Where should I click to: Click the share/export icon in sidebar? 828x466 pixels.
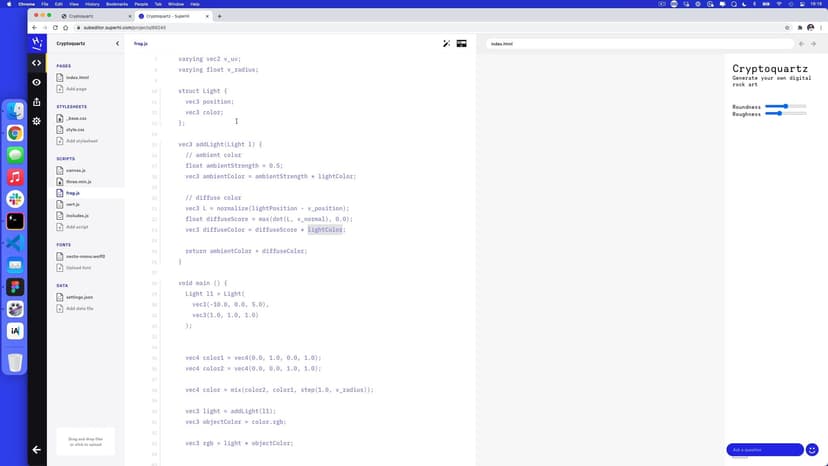coord(37,102)
